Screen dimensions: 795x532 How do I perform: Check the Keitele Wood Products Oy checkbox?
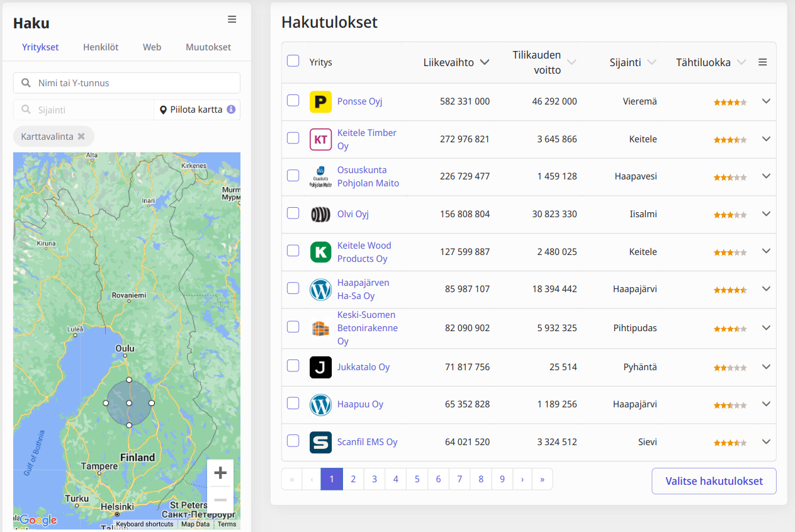(293, 251)
